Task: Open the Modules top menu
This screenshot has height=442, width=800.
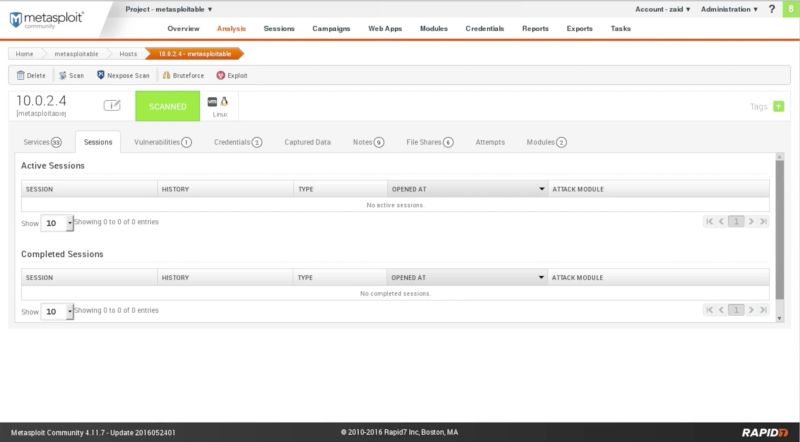Action: (434, 29)
